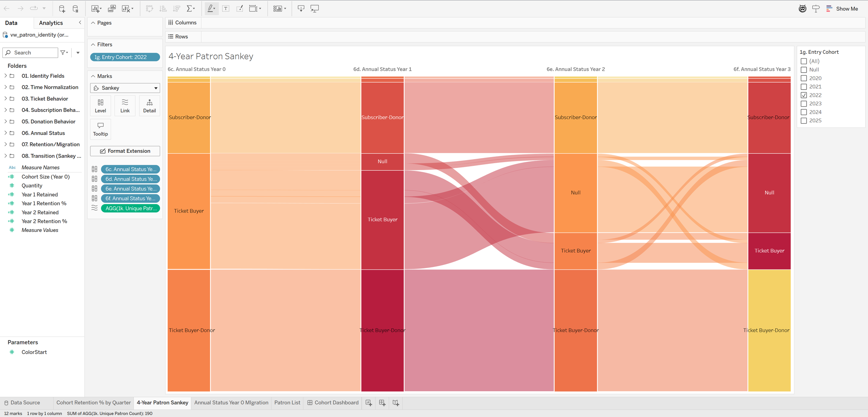Click the Duplicate worksheet toolbar icon
The image size is (868, 417).
tap(111, 9)
